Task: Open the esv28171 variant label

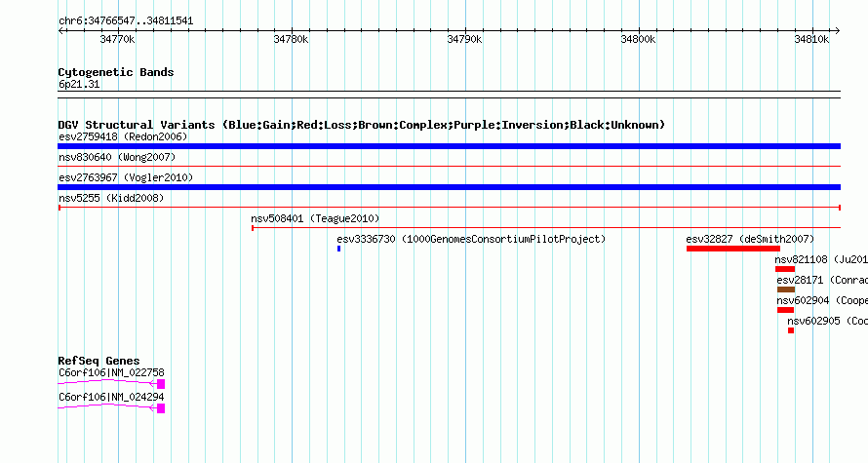Action: [x=822, y=280]
